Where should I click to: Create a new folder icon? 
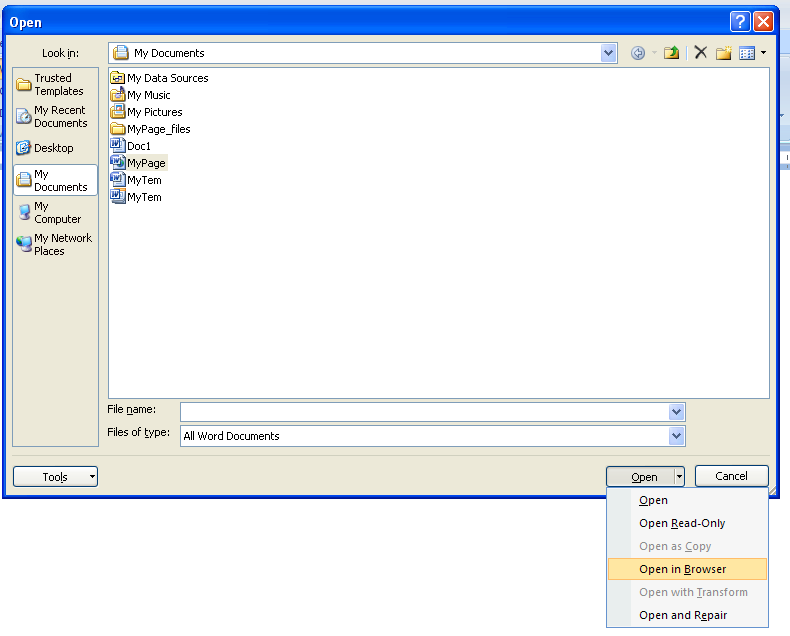point(723,53)
